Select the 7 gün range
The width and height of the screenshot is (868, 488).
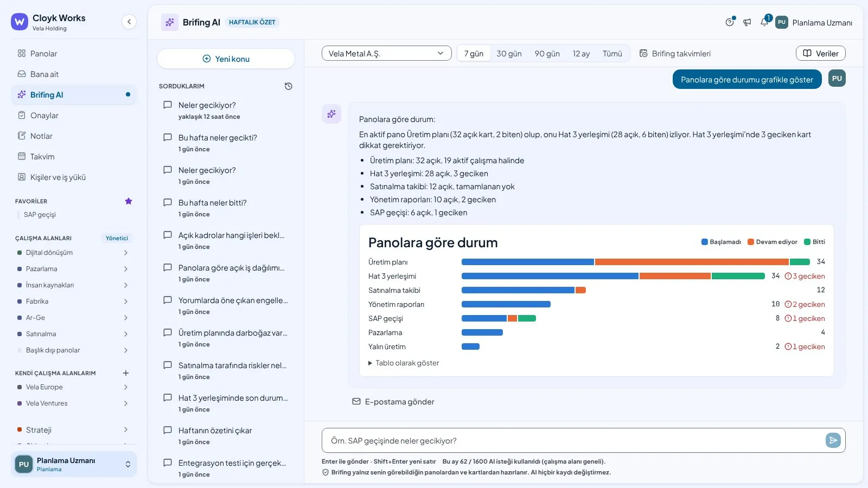(474, 53)
